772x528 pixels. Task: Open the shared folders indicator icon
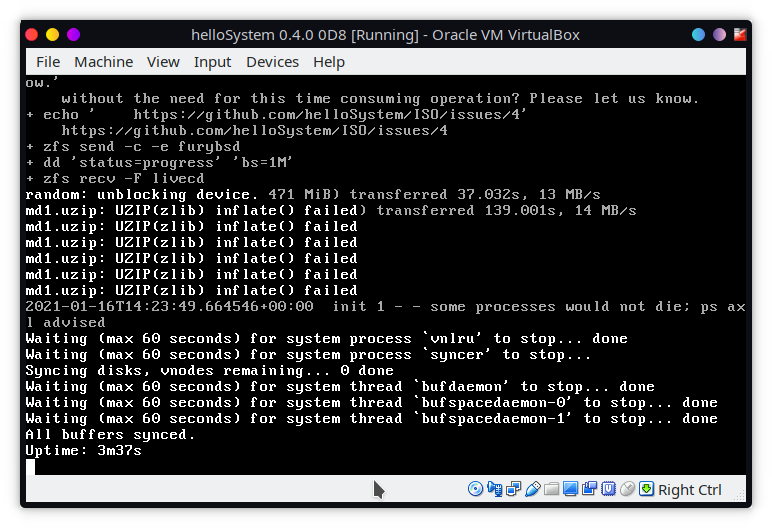coord(551,489)
